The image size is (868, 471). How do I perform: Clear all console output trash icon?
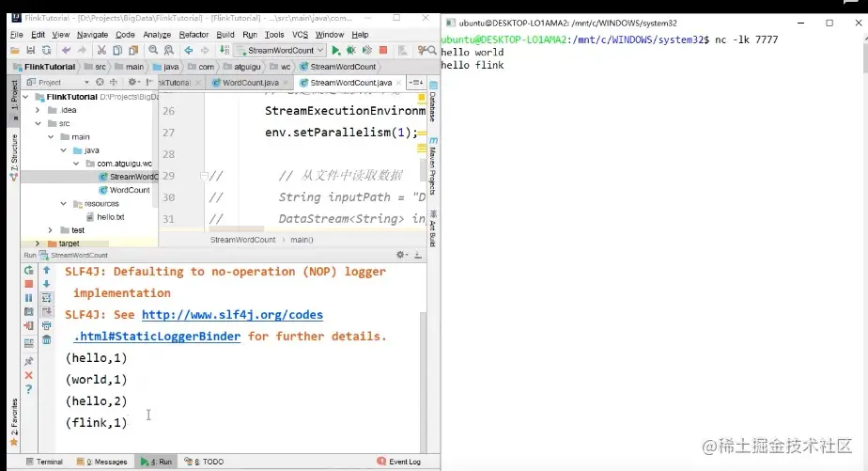(x=47, y=339)
